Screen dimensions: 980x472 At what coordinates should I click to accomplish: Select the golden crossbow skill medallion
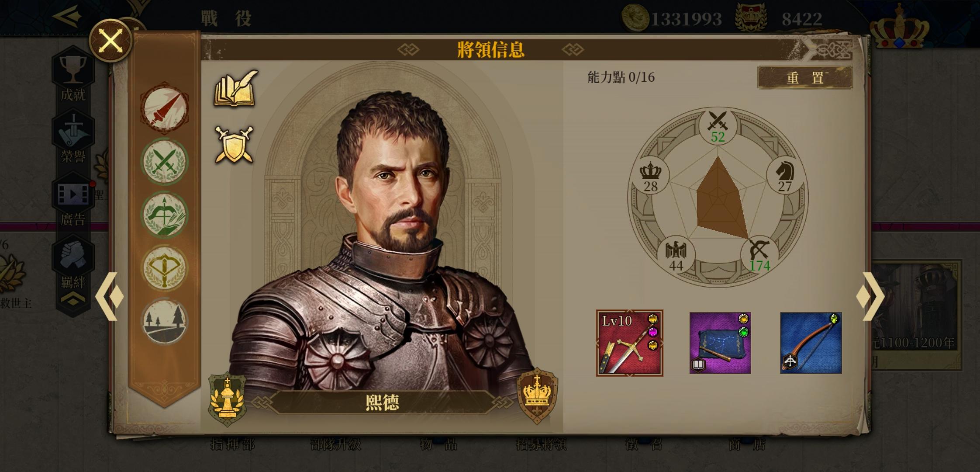(x=165, y=268)
